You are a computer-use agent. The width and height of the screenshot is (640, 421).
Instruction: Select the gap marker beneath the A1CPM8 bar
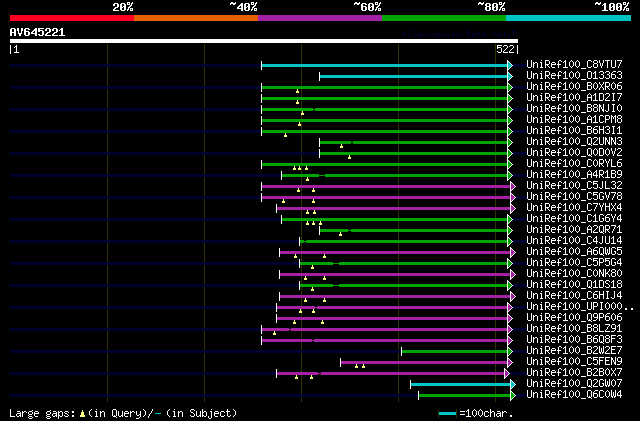(300, 124)
